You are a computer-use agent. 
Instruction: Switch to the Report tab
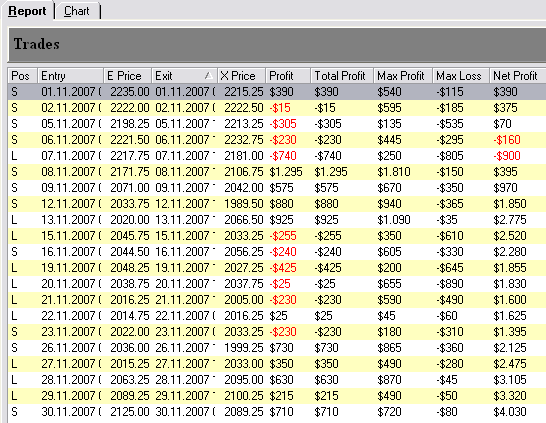click(27, 11)
